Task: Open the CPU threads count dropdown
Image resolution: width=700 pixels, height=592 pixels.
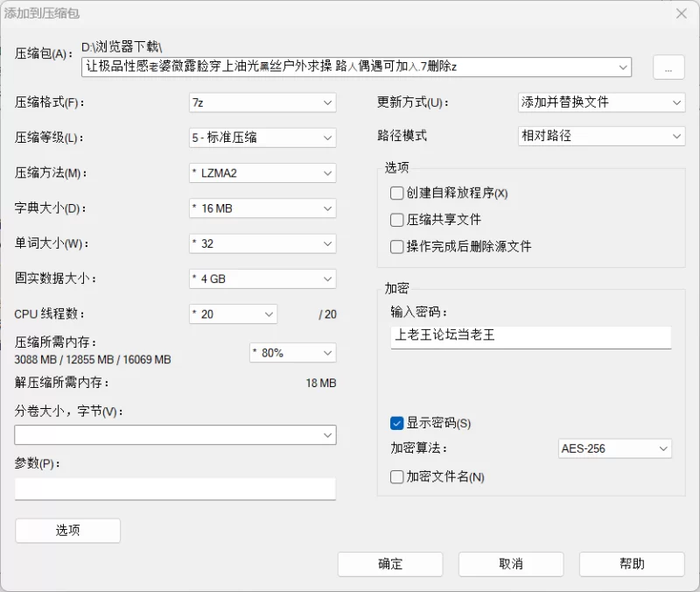Action: 233,314
